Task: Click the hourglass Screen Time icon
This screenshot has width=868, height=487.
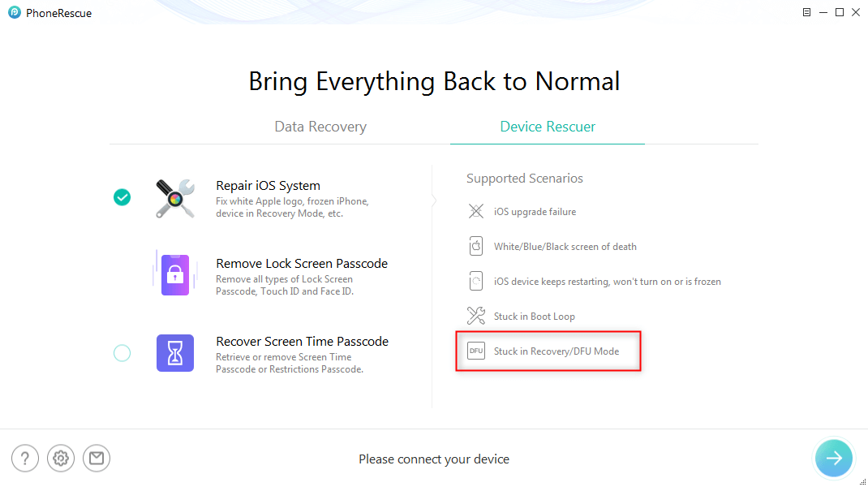Action: tap(175, 353)
